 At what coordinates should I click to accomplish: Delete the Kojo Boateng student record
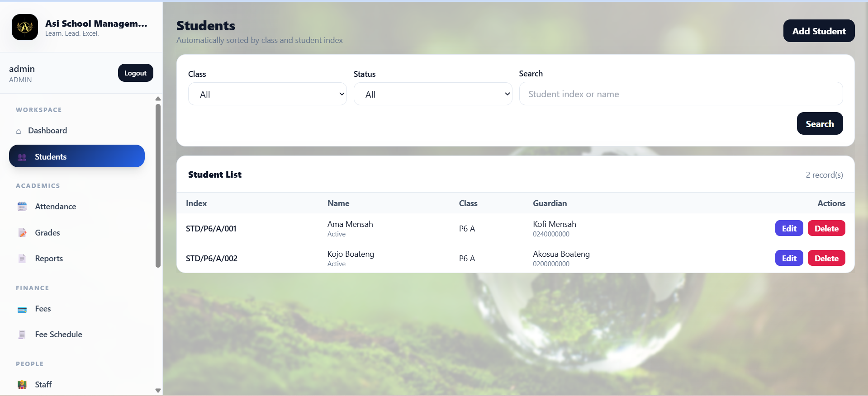[826, 258]
